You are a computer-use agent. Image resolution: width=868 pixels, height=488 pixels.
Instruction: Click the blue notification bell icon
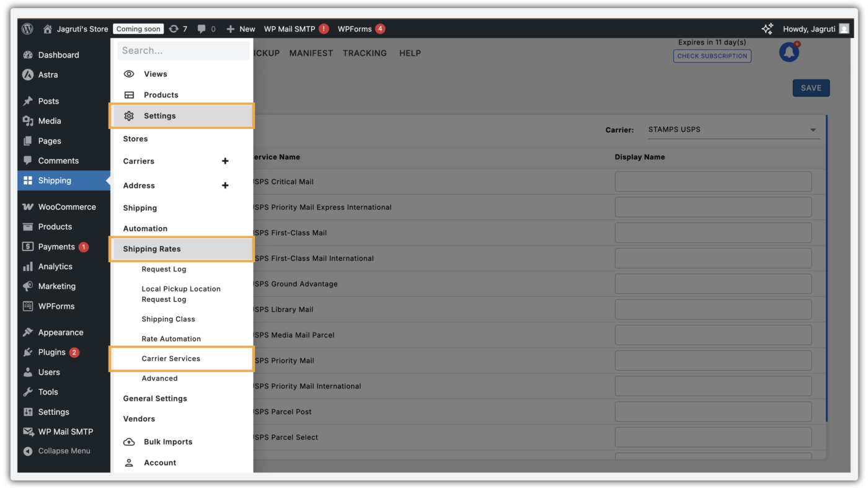789,53
